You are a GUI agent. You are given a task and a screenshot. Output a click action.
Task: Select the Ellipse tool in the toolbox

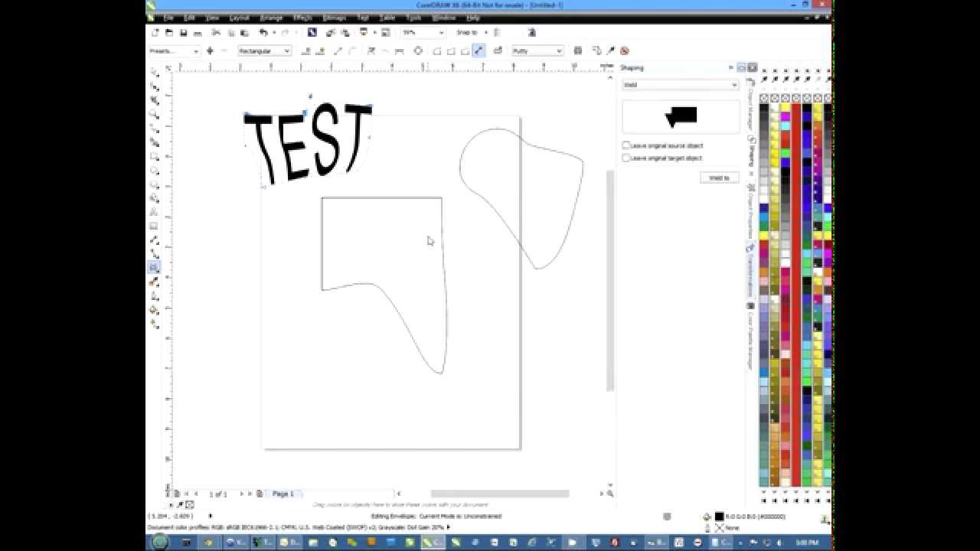(155, 171)
